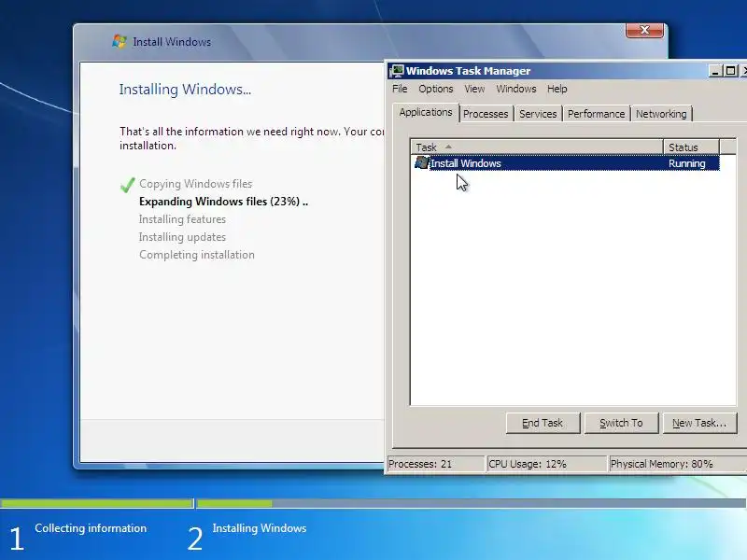Open the File menu in Task Manager

(x=400, y=89)
